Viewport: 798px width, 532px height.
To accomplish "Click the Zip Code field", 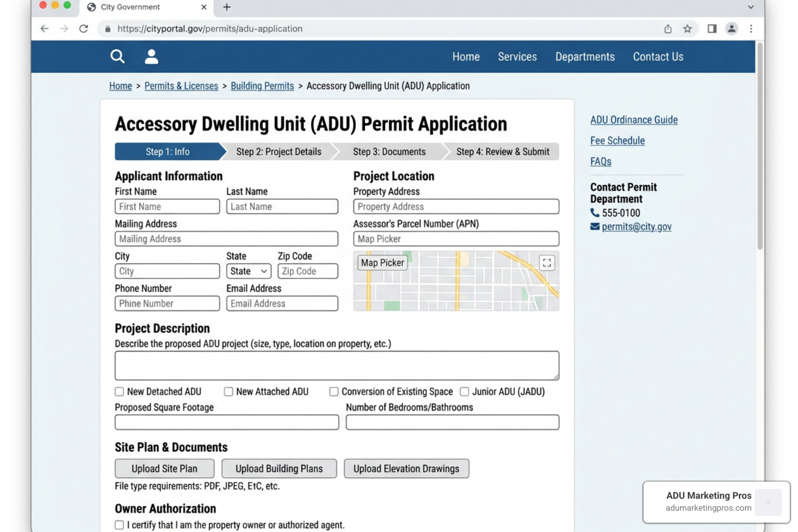I will click(x=308, y=271).
